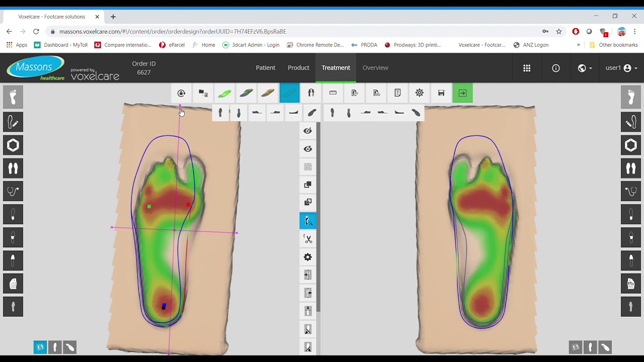This screenshot has height=362, width=644.
Task: Open the Dashboard - MyToll bookmark
Action: click(x=61, y=45)
